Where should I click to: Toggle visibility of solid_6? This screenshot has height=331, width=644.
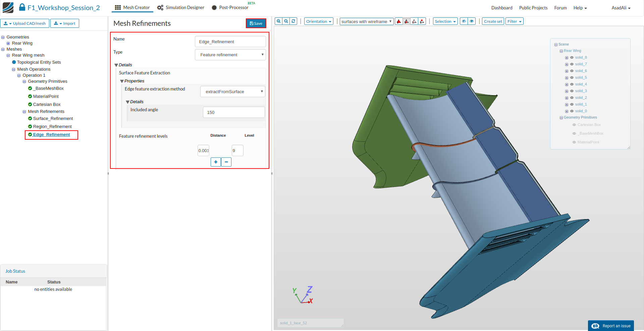tap(572, 71)
